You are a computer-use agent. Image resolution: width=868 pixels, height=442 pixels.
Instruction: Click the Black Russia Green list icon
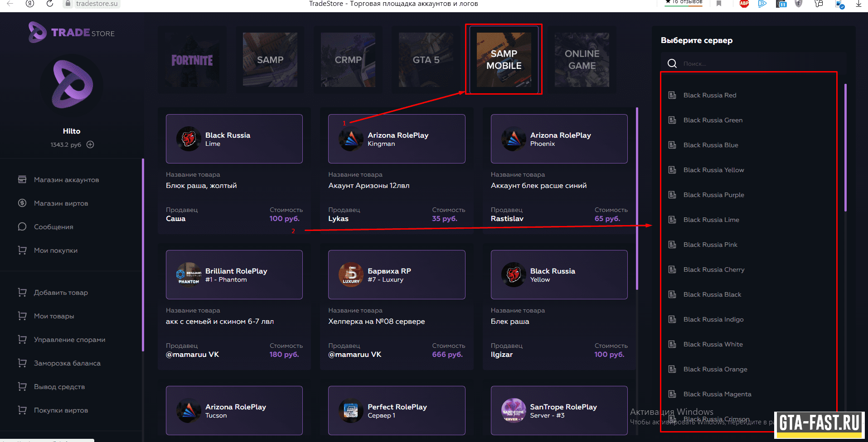click(x=673, y=120)
